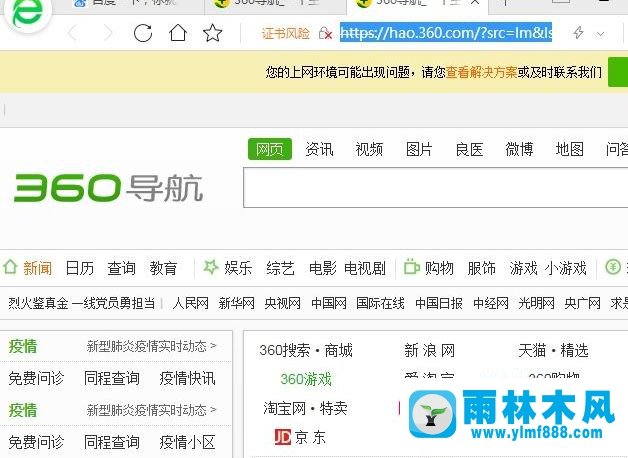The image size is (628, 458).
Task: Open the 新闻 category
Action: 37,268
